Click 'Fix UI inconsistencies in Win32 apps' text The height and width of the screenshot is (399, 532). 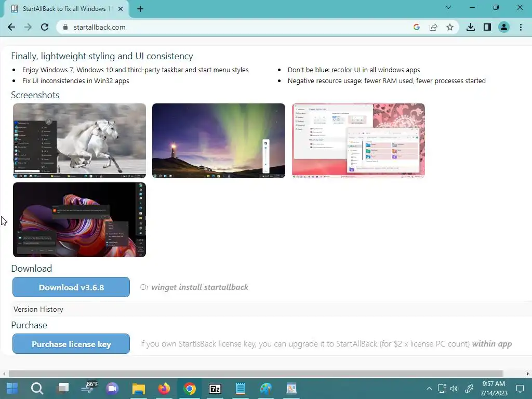click(x=76, y=81)
